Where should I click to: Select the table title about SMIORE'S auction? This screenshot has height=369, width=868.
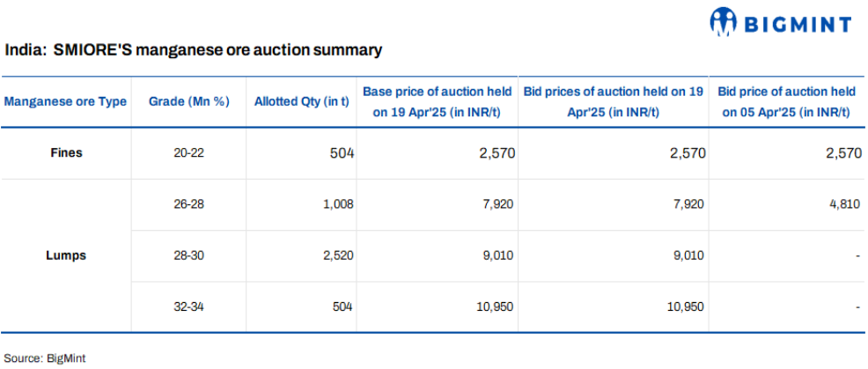tap(193, 50)
